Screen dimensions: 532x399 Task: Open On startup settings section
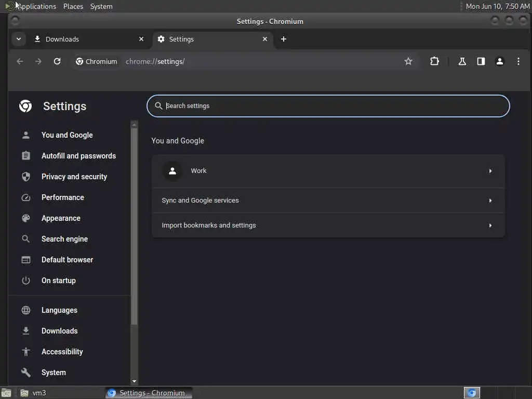coord(59,281)
